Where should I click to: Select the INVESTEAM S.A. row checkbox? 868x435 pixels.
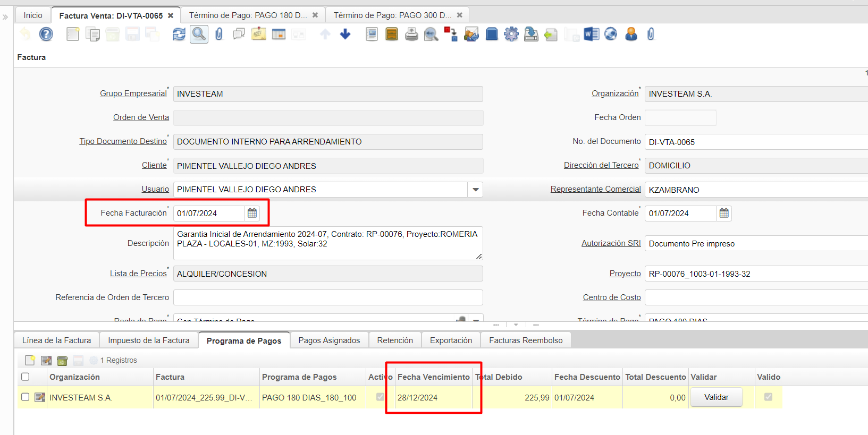point(25,397)
